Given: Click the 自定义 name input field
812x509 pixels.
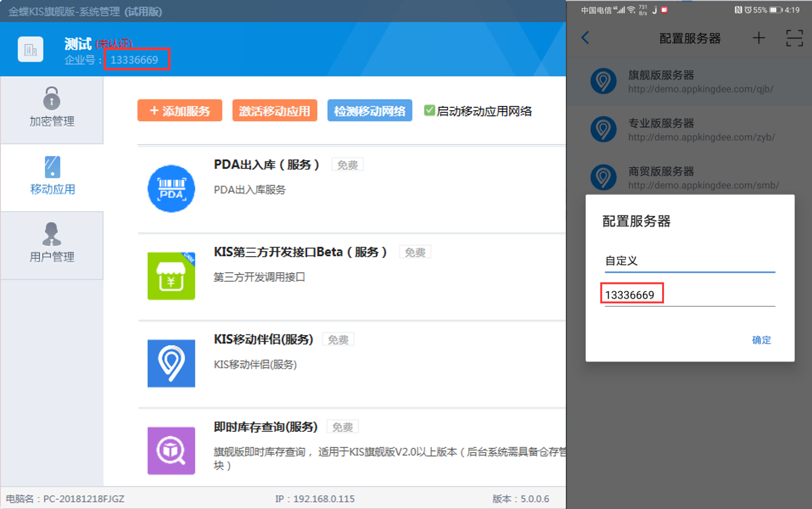Looking at the screenshot, I should [x=690, y=261].
